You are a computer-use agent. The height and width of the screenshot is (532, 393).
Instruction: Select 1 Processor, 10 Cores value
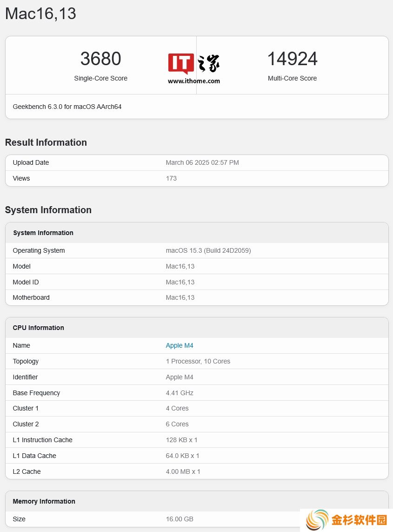click(198, 361)
